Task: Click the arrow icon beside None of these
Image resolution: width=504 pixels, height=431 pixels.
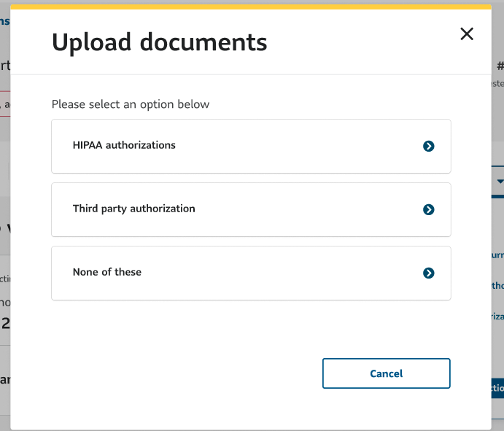Action: [429, 273]
